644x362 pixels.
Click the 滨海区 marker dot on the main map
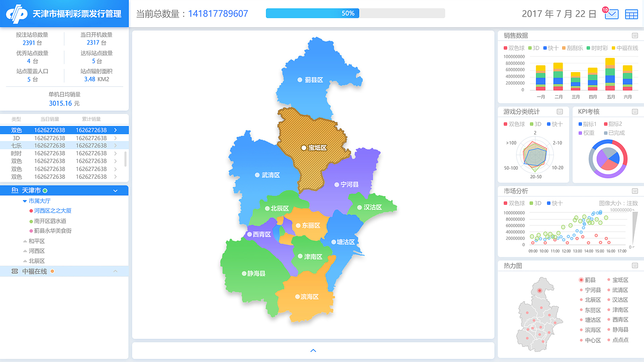tap(297, 297)
